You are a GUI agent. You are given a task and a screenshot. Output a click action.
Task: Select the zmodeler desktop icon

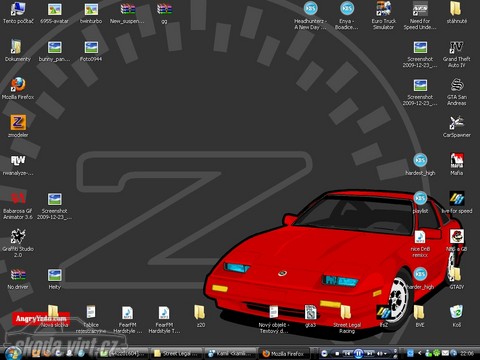(x=18, y=127)
